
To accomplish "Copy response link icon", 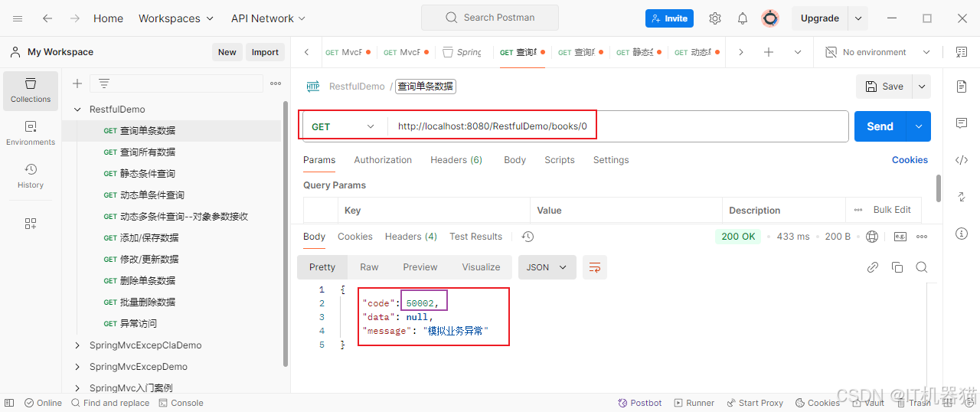I will (873, 267).
